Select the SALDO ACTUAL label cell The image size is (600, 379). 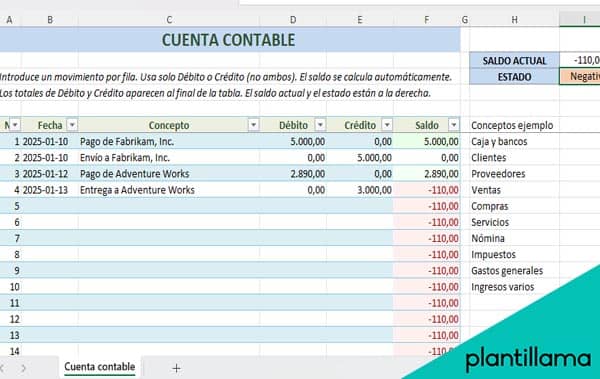click(x=514, y=60)
